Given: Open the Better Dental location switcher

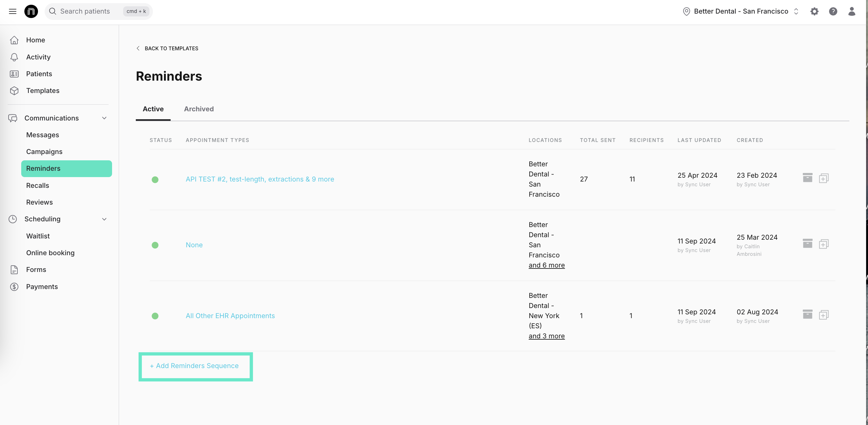Looking at the screenshot, I should click(x=741, y=11).
